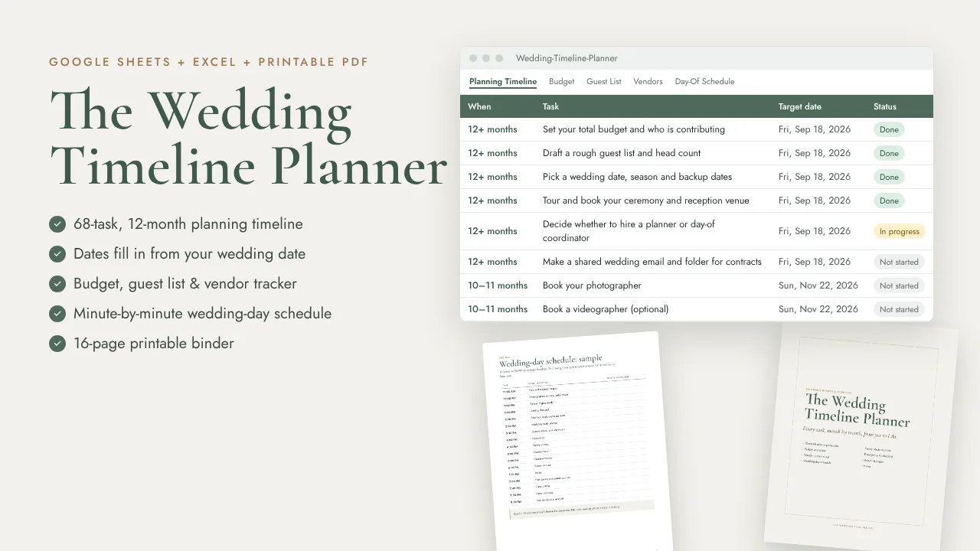Click the date on the planner or day-of coordinator row
Viewport: 980px width, 551px height.
pyautogui.click(x=815, y=231)
